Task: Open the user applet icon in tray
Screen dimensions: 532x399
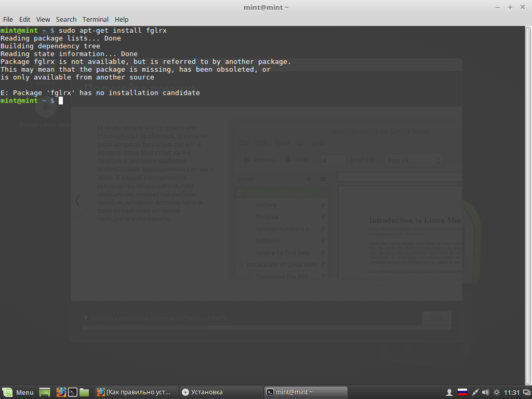Action: click(x=450, y=392)
